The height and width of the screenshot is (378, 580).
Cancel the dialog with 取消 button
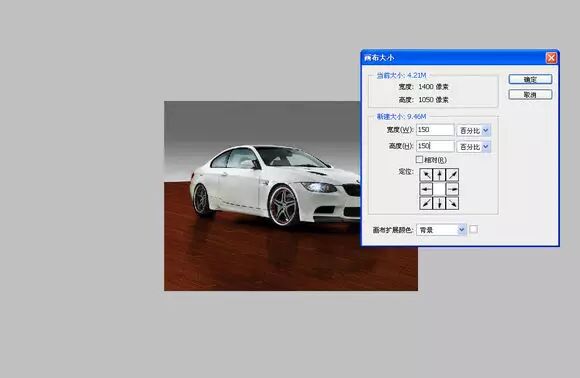point(530,95)
